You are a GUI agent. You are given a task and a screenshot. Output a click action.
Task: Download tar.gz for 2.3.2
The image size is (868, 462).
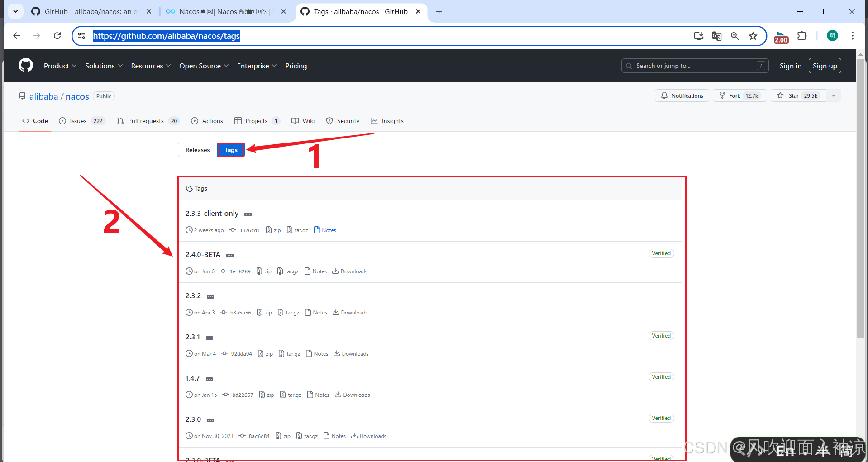(288, 312)
